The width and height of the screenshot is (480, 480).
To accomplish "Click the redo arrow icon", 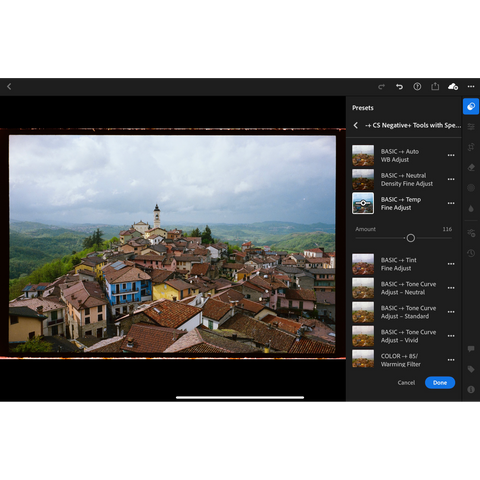I will click(382, 87).
